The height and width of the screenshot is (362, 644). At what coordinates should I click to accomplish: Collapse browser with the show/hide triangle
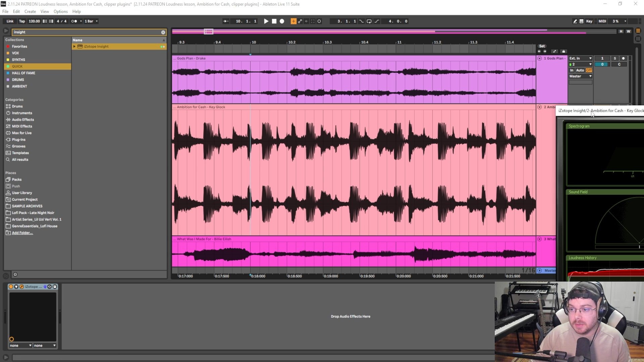pos(6,31)
